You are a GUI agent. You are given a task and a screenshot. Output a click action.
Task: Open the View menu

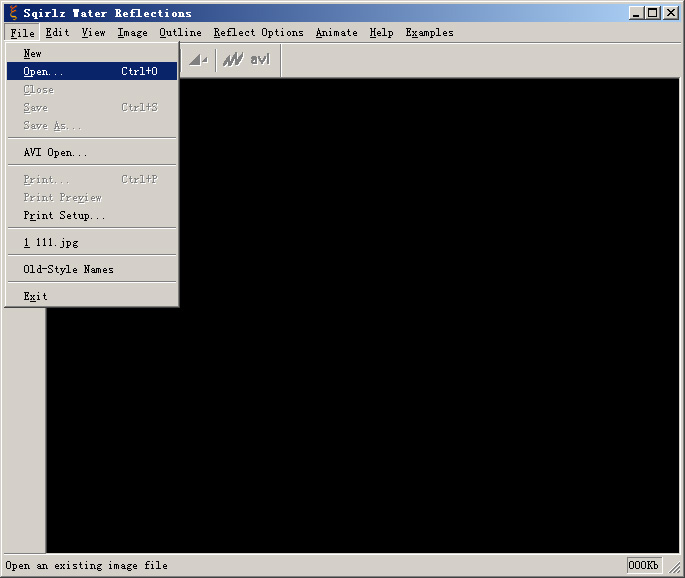point(93,33)
